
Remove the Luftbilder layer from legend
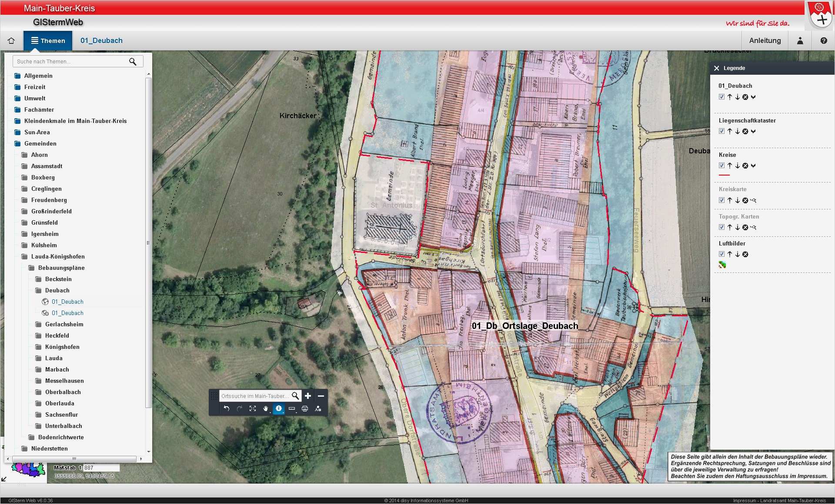pos(745,254)
